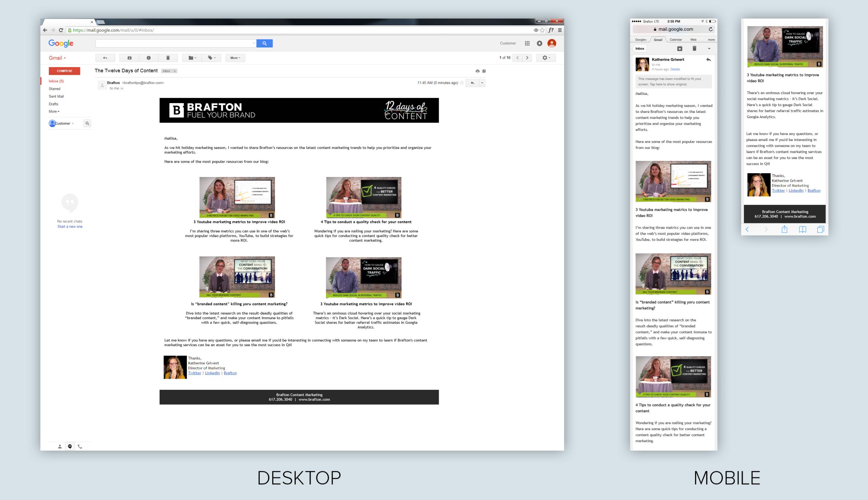Open the Brafton link in desktop signature

point(230,373)
